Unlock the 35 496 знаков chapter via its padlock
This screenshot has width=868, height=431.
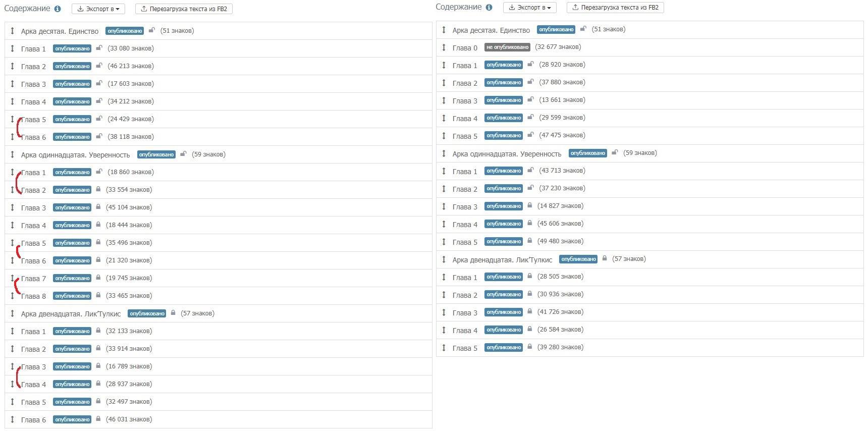98,242
